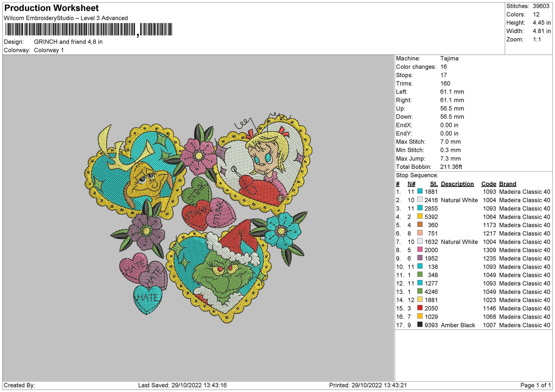Viewport: 555px width, 392px height.
Task: Click the barcode under the worksheet title
Action: pyautogui.click(x=89, y=30)
